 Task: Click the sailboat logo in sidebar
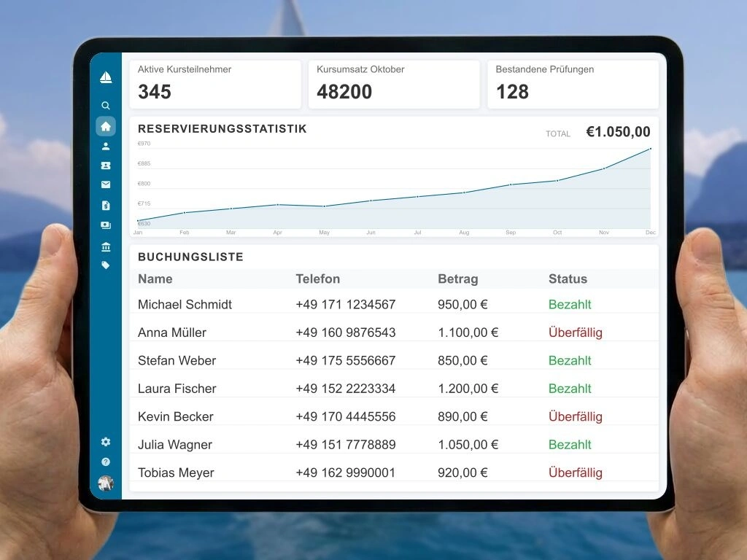[x=106, y=77]
